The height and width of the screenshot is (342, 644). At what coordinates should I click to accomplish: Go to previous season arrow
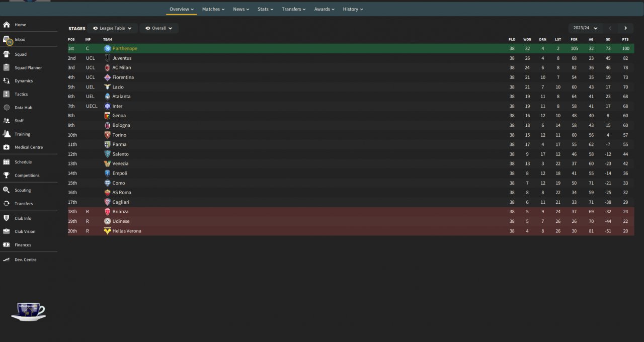tap(610, 28)
